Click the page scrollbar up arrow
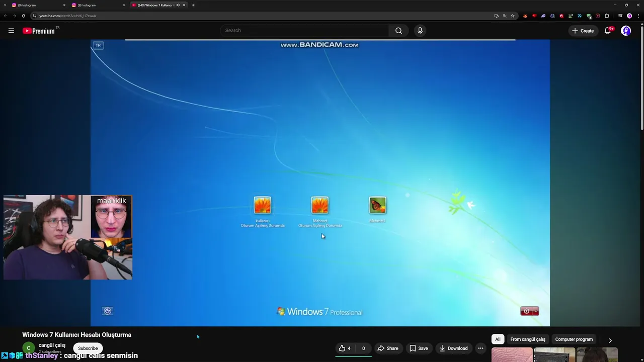The height and width of the screenshot is (362, 644). click(641, 24)
